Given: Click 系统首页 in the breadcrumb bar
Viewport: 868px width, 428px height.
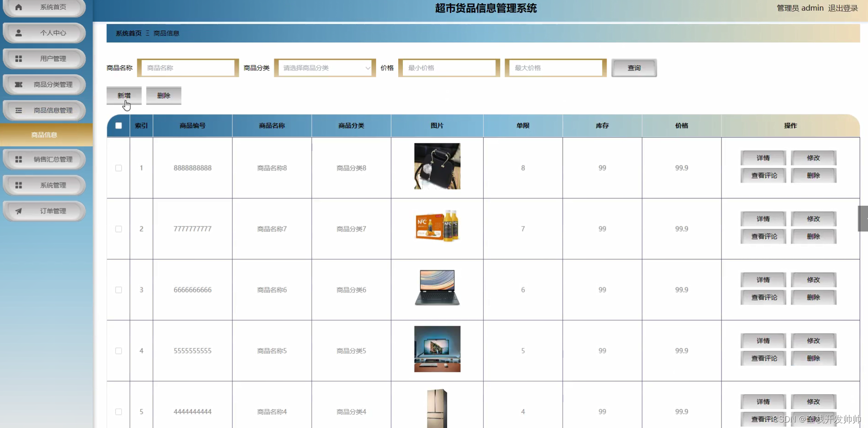Looking at the screenshot, I should 128,33.
